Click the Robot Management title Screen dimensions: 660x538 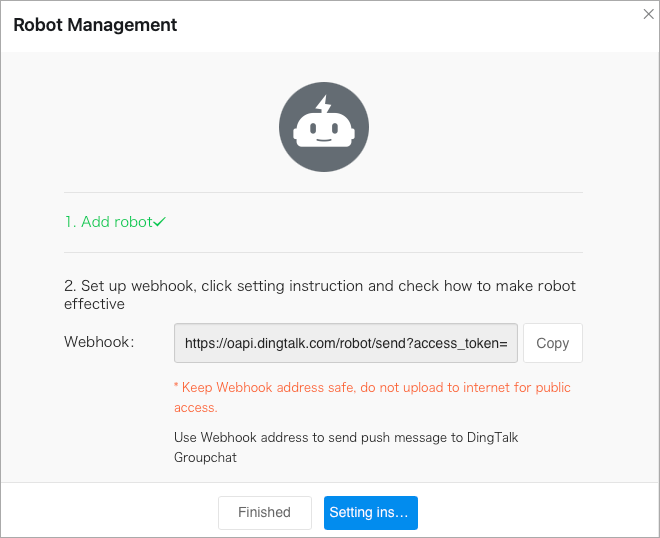[95, 25]
